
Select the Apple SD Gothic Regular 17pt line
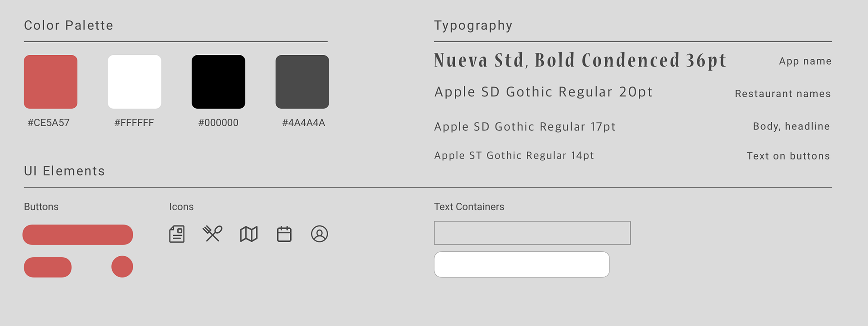click(525, 127)
